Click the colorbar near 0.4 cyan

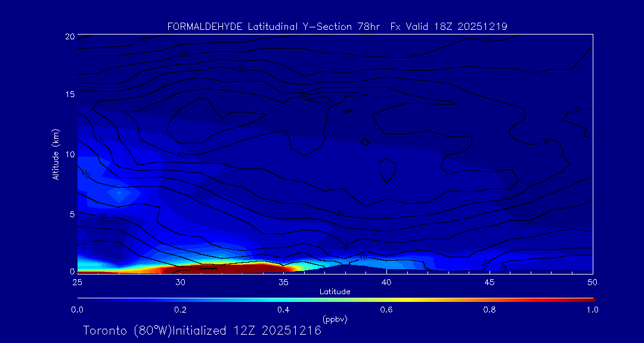[x=284, y=300]
